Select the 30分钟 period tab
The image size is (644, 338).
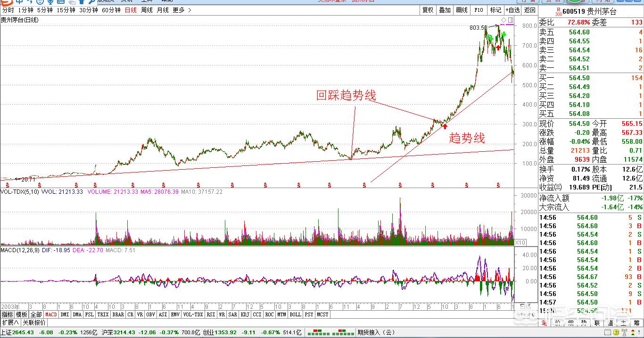[88, 10]
